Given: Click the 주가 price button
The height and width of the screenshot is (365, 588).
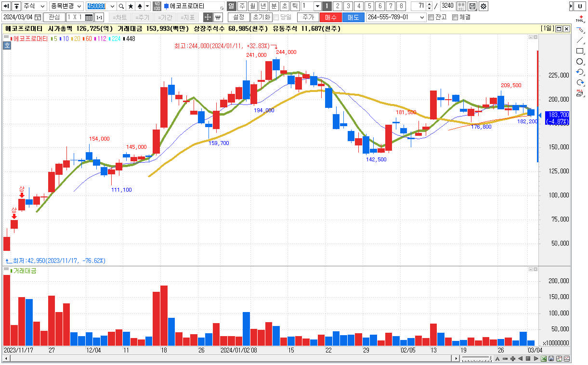Looking at the screenshot, I should 308,17.
